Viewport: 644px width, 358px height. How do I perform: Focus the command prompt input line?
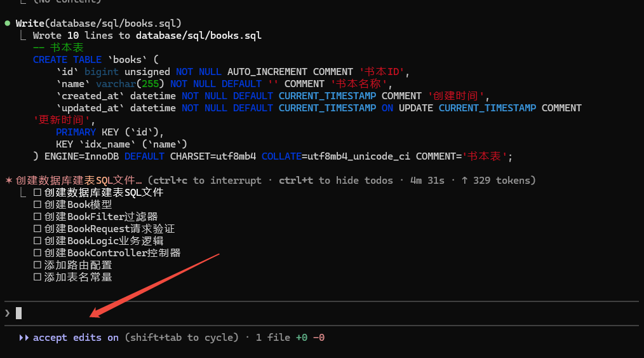click(318, 313)
